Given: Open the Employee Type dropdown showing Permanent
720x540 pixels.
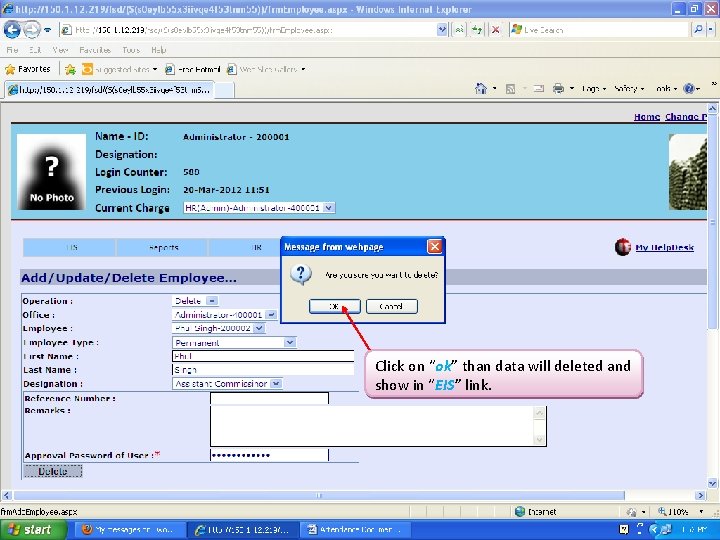Looking at the screenshot, I should [234, 343].
